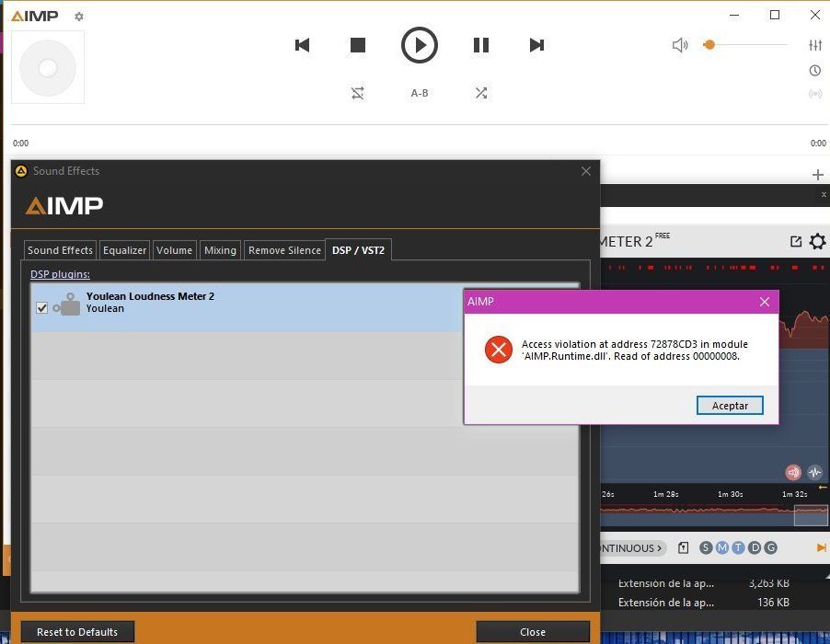The height and width of the screenshot is (644, 830).
Task: Open the sound effects manager icon
Action: (815, 45)
